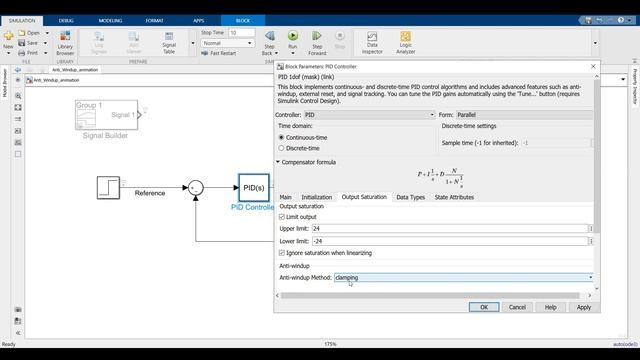640x360 pixels.
Task: Open a model with the Open icon
Action: pyautogui.click(x=22, y=33)
